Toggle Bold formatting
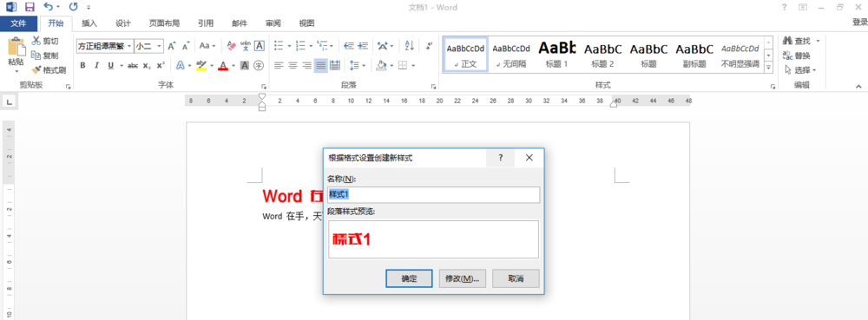868x320 pixels. tap(83, 66)
